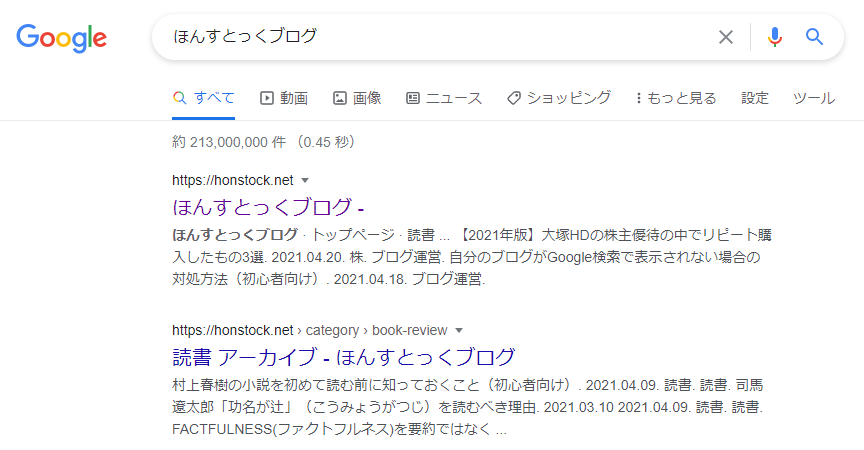Open 設定 menu
This screenshot has height=450, width=864.
tap(754, 98)
